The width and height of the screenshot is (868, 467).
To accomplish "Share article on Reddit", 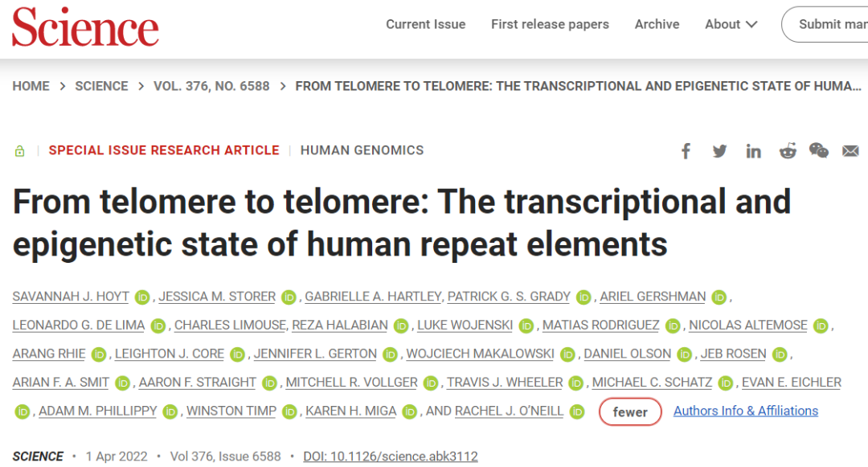I will coord(787,150).
